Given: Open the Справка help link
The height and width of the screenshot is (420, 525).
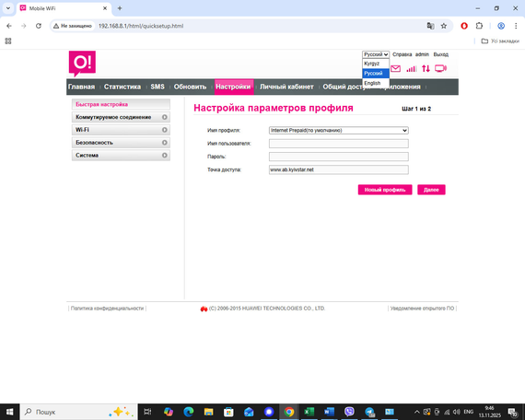Looking at the screenshot, I should (x=402, y=54).
